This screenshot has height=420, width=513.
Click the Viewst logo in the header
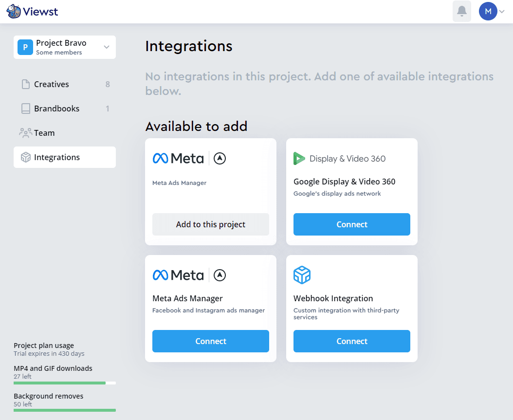[32, 11]
